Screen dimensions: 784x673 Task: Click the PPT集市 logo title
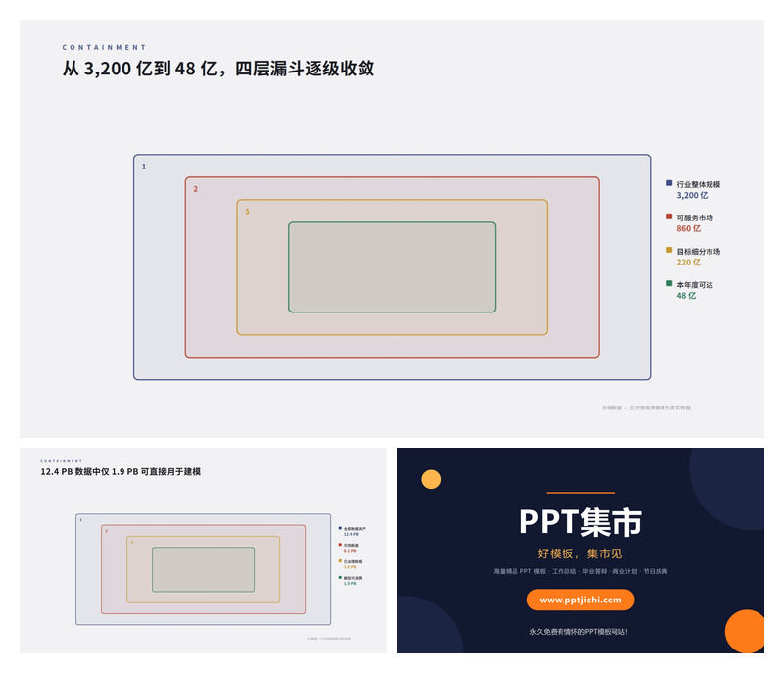580,522
